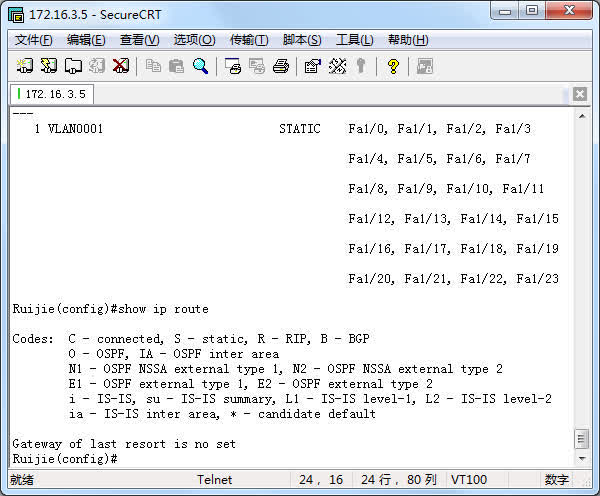Screen dimensions: 600x496
Task: Open Global Options tools icon
Action: click(337, 66)
